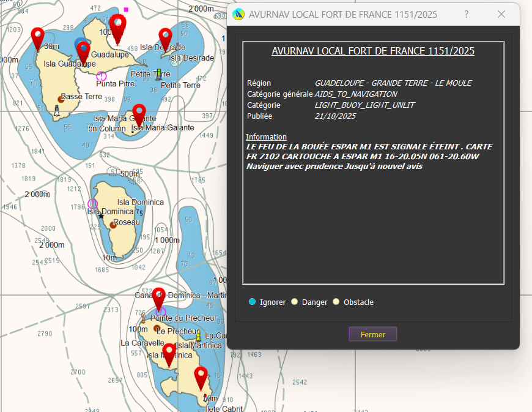Viewport: 532px width, 412px height.
Task: Click the green buoy icon at Petite Terre
Action: pyautogui.click(x=158, y=74)
